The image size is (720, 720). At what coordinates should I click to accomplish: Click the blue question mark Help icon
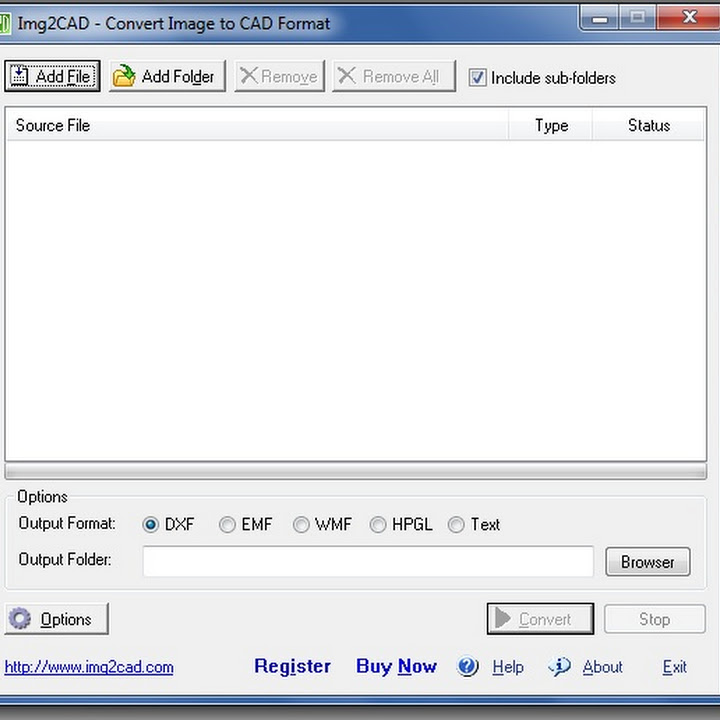468,666
